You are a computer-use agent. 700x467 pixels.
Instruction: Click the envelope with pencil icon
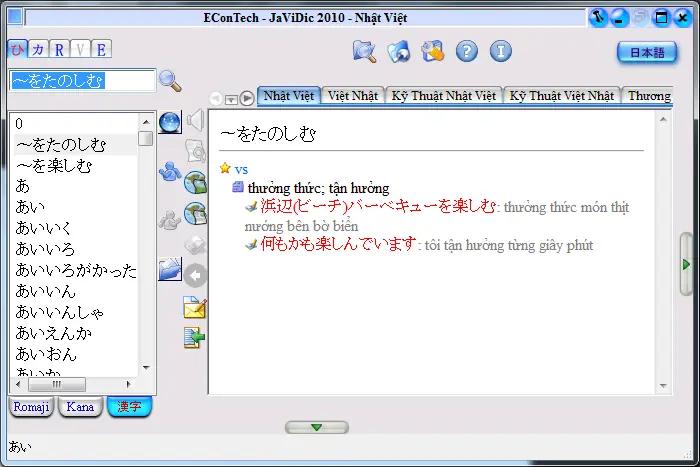point(195,308)
